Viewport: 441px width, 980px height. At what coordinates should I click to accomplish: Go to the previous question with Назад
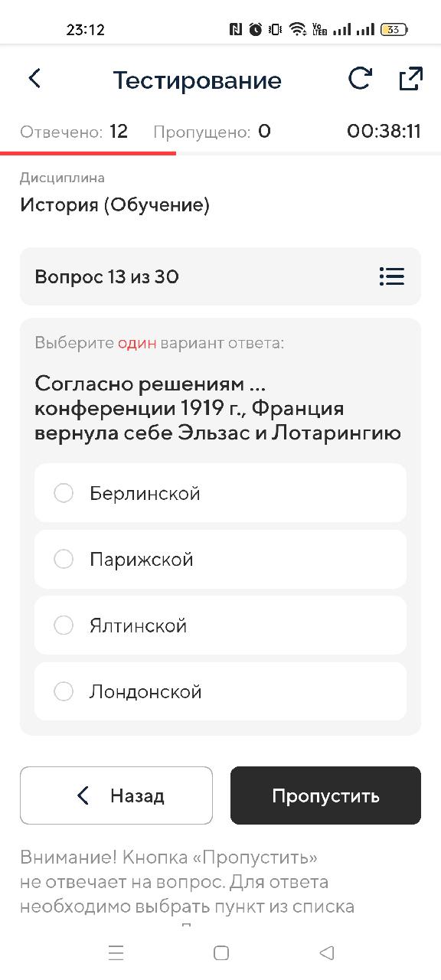tap(116, 795)
